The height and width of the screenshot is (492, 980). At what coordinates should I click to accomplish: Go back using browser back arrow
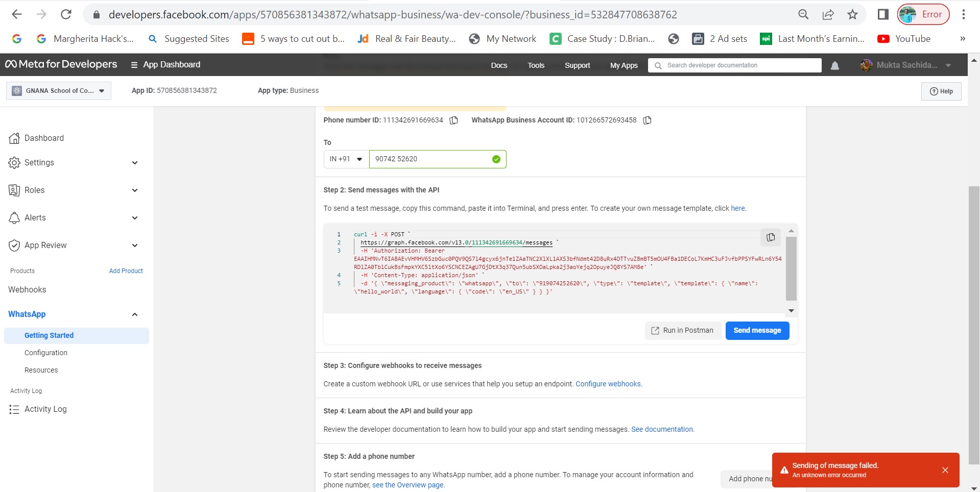[17, 14]
